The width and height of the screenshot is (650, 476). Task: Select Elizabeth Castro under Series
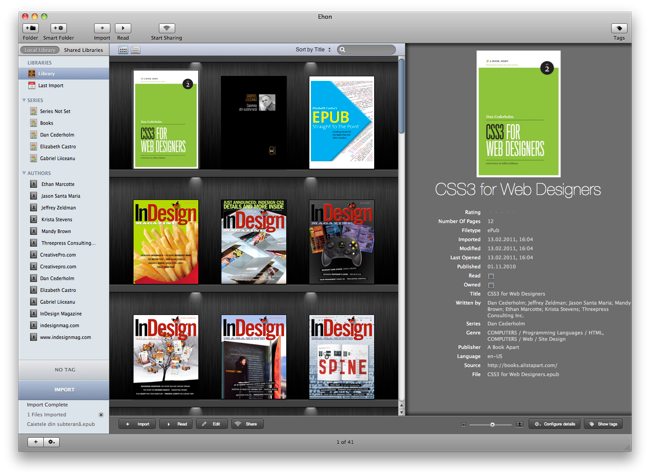click(58, 147)
